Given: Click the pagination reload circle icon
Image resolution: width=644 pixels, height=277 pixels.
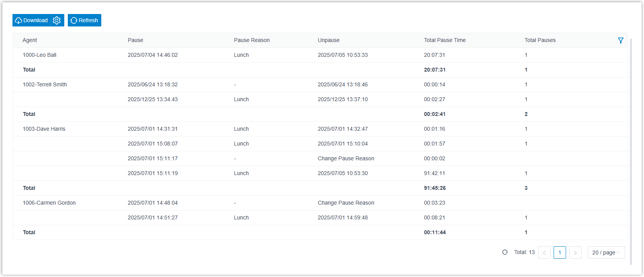Looking at the screenshot, I should [x=505, y=252].
